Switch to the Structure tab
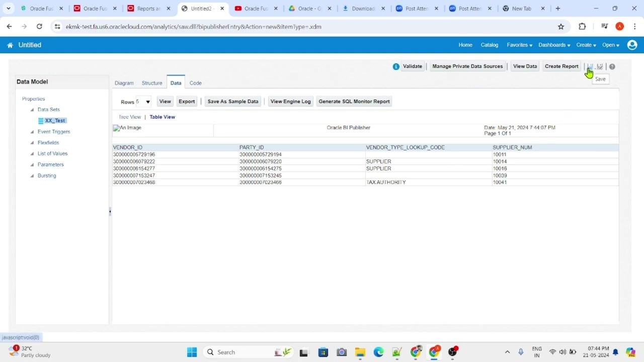This screenshot has height=362, width=644. click(x=152, y=83)
